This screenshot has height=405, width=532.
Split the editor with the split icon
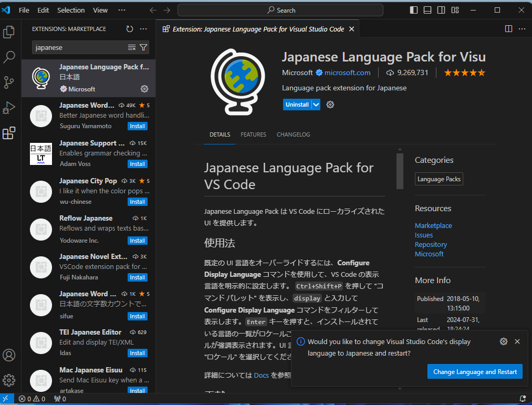508,28
